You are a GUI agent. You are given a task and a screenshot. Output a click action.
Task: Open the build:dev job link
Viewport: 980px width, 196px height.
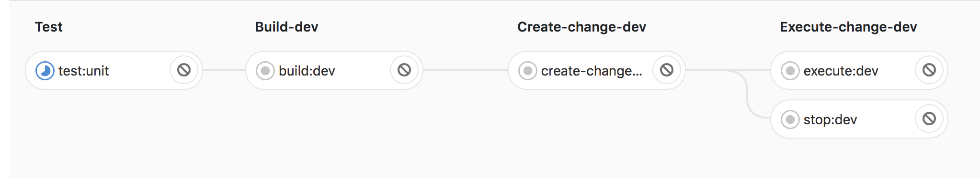(x=307, y=71)
